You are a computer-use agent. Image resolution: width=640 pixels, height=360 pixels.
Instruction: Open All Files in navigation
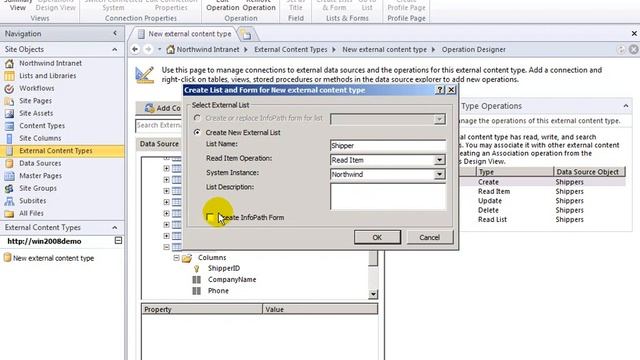(x=31, y=213)
